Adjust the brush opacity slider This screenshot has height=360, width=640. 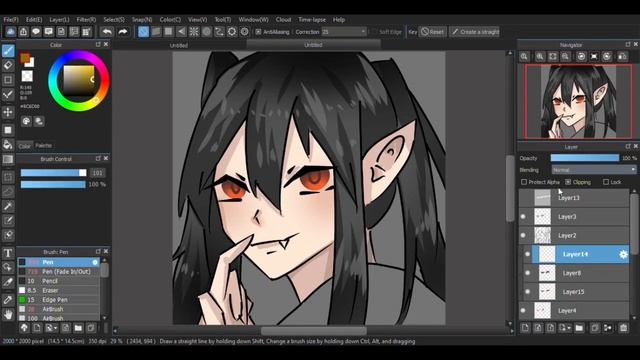pos(53,184)
